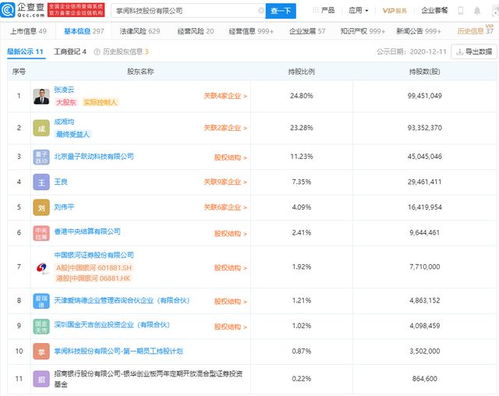
Task: Select the 实际控制人 tag under 张凌云
Action: (x=100, y=102)
